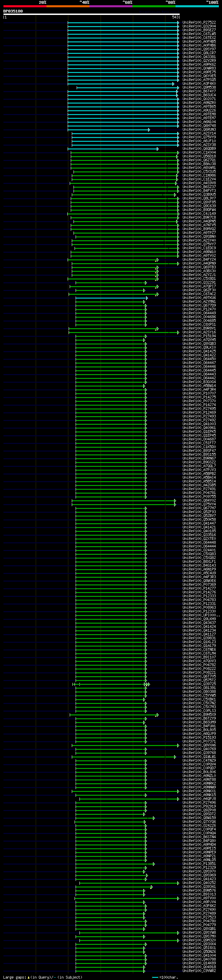Select the UniRef100_A9TKU6 cyan alignment bar
This screenshot has height=980, width=222.
pyautogui.click(x=112, y=298)
